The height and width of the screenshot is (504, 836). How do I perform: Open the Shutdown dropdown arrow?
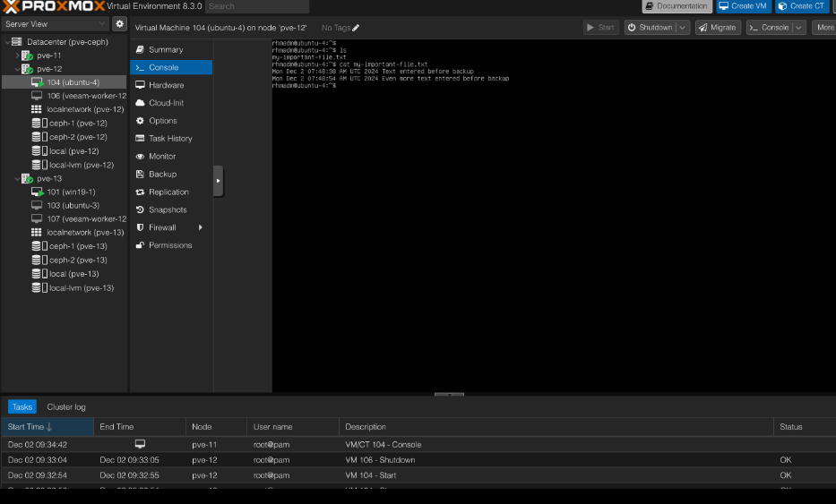683,28
